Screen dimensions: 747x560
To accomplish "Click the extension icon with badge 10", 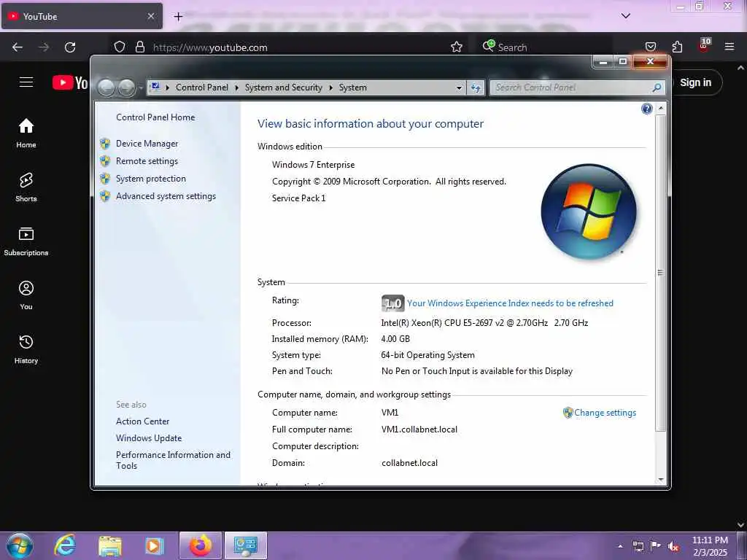I will coord(704,46).
